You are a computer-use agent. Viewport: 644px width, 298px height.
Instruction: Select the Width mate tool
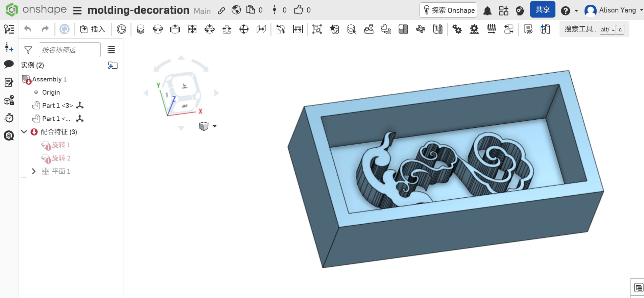(298, 29)
